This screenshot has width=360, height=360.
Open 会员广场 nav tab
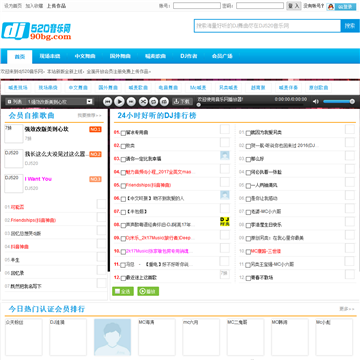click(222, 56)
